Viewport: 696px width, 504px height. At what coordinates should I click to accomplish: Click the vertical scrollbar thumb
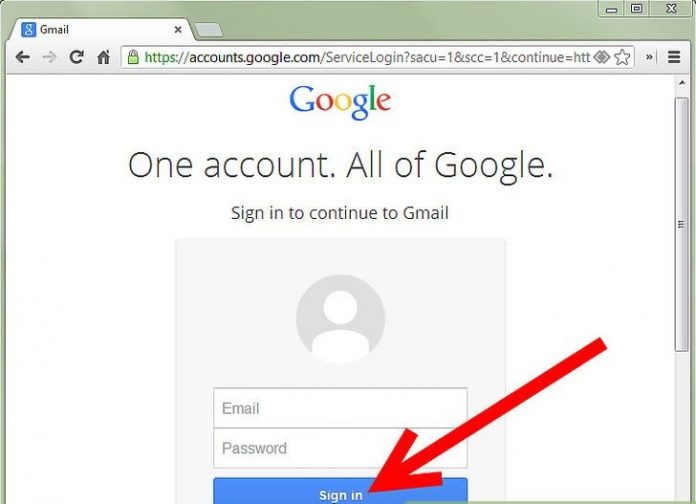coord(681,224)
